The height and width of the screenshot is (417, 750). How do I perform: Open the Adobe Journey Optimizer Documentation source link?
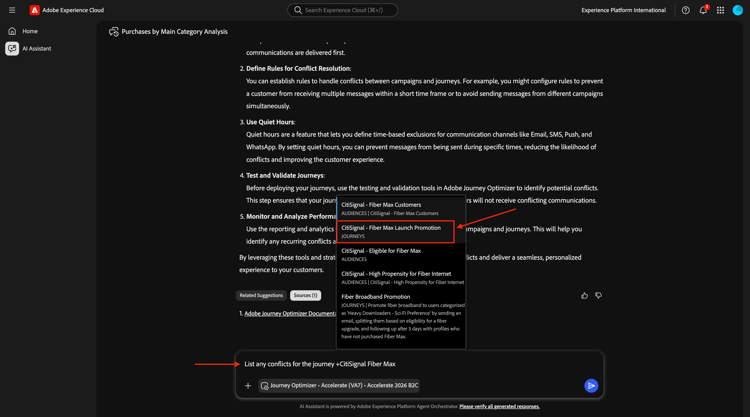290,314
